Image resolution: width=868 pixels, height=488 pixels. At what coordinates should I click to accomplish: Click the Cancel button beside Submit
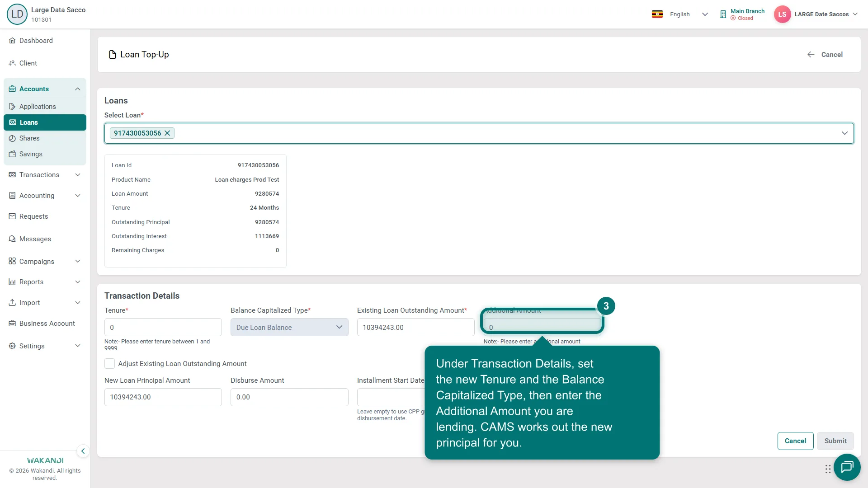795,441
